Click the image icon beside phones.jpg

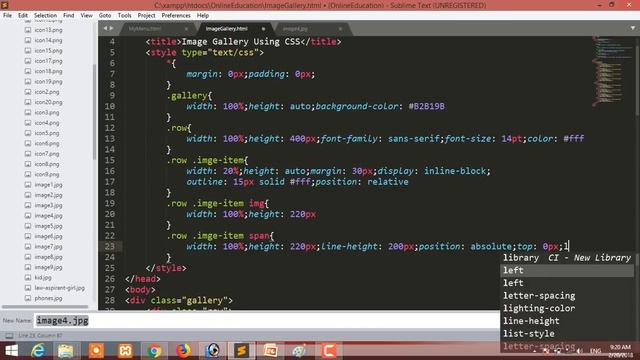28,298
